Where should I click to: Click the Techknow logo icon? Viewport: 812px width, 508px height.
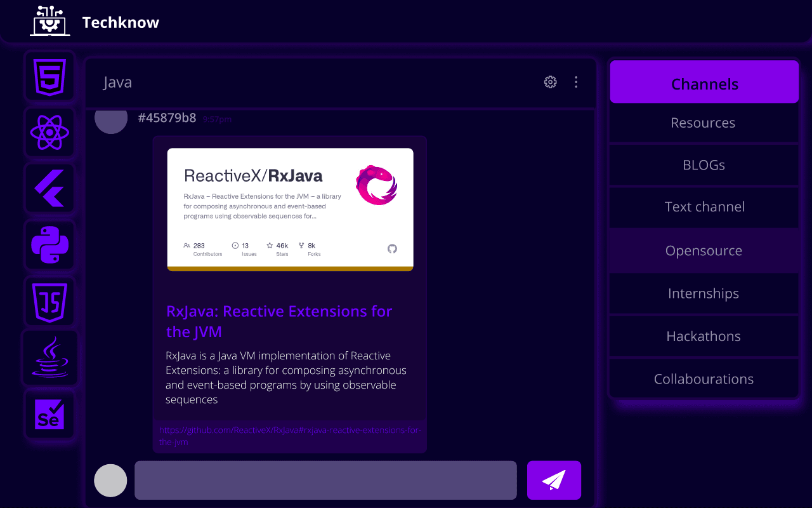coord(50,21)
